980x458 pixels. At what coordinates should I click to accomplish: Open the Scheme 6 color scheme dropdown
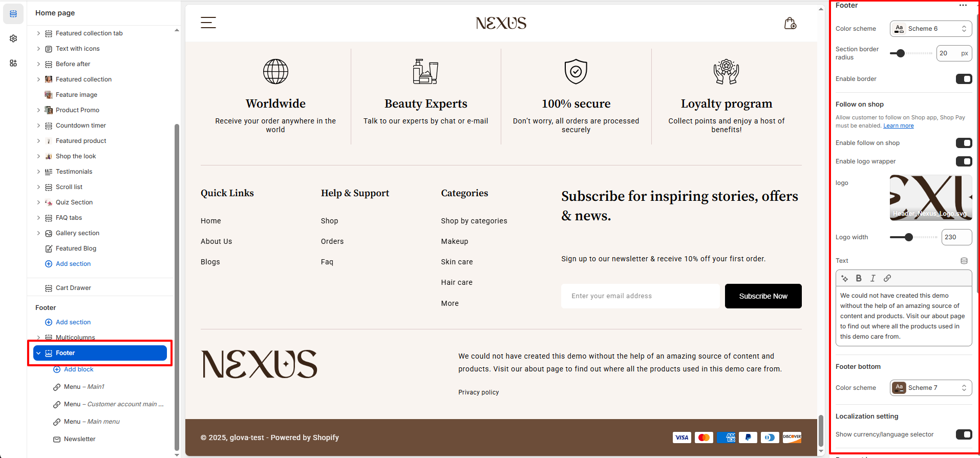click(930, 29)
